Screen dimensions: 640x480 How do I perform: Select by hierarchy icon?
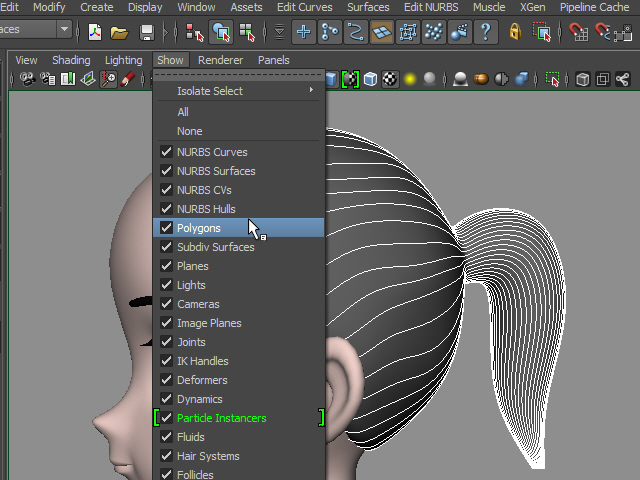pos(195,32)
